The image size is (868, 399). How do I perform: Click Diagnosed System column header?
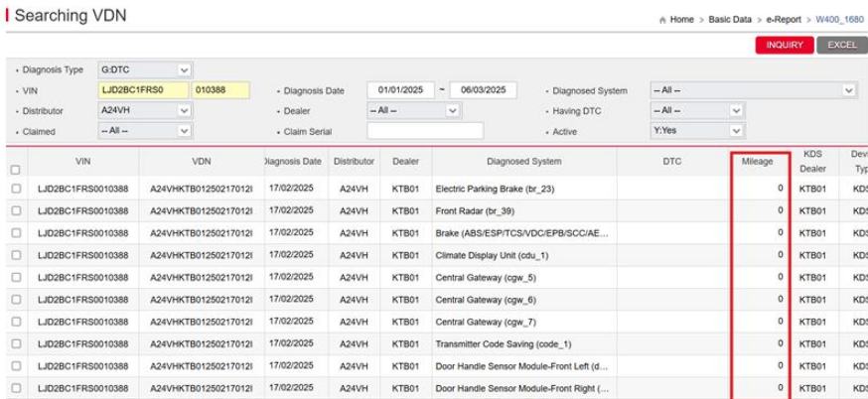click(524, 162)
